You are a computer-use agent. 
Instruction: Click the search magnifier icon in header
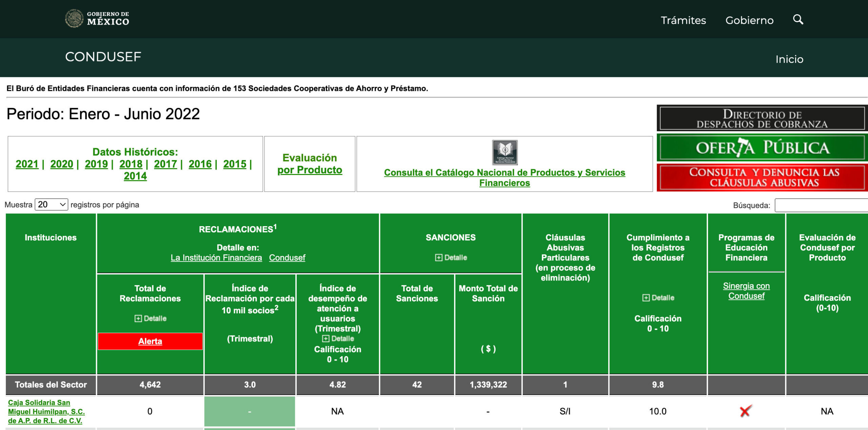(x=798, y=20)
